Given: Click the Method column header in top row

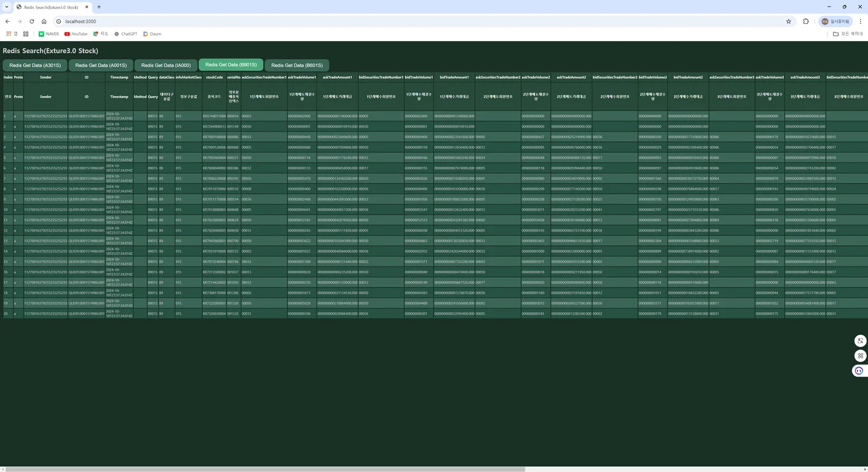Looking at the screenshot, I should (x=140, y=77).
